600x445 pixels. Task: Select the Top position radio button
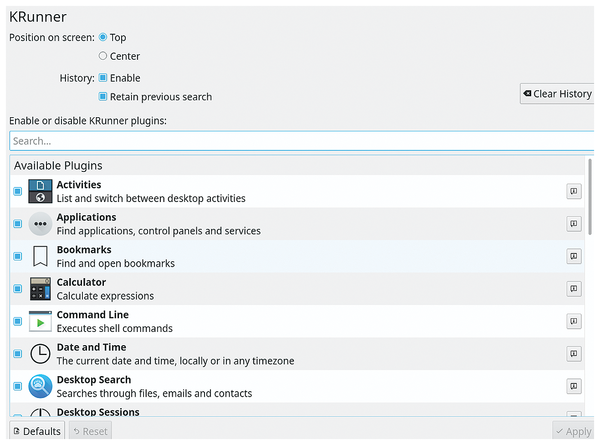[103, 38]
